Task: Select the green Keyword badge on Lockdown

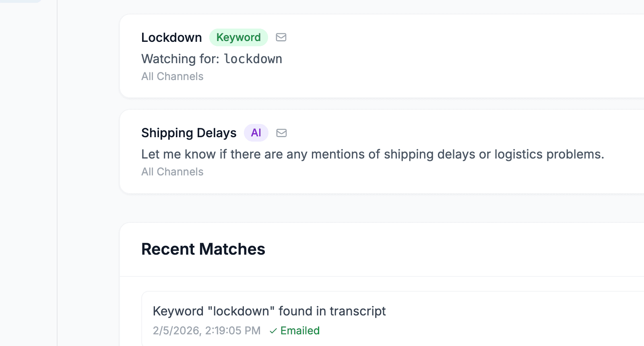Action: tap(238, 37)
